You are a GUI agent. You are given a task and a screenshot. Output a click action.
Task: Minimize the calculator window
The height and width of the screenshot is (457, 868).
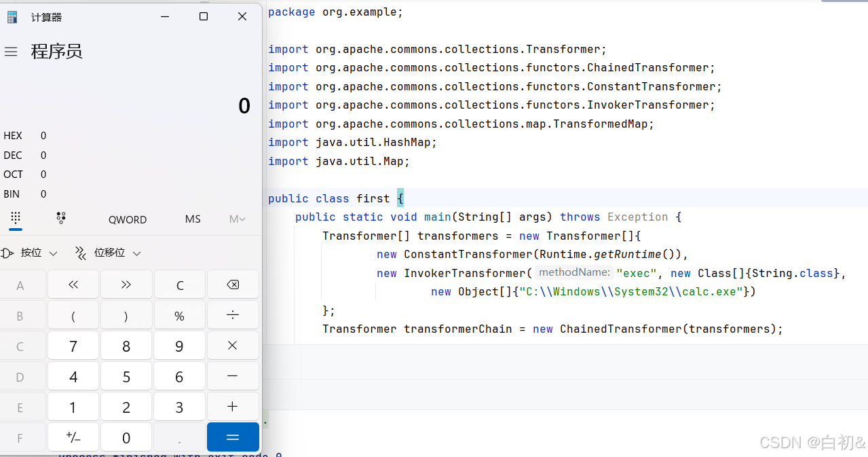[x=165, y=17]
